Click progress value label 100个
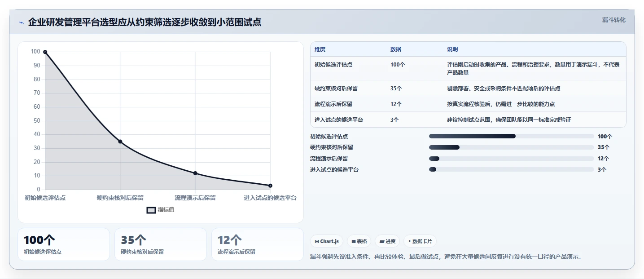 click(x=605, y=136)
